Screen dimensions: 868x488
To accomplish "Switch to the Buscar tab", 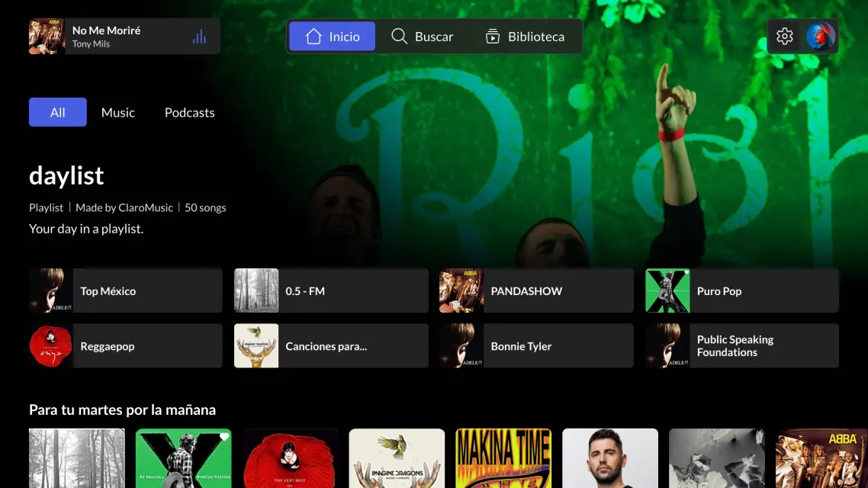I will (423, 37).
